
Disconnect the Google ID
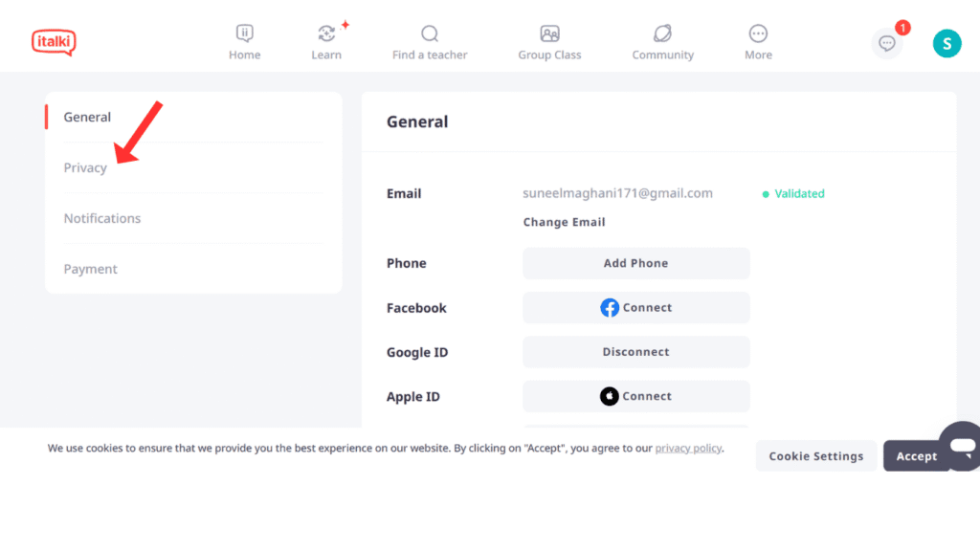[635, 352]
